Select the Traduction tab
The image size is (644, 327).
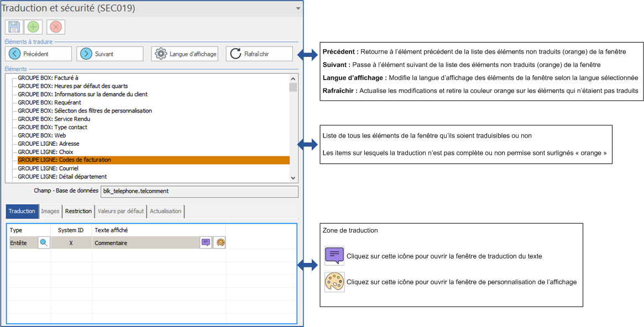pos(22,211)
